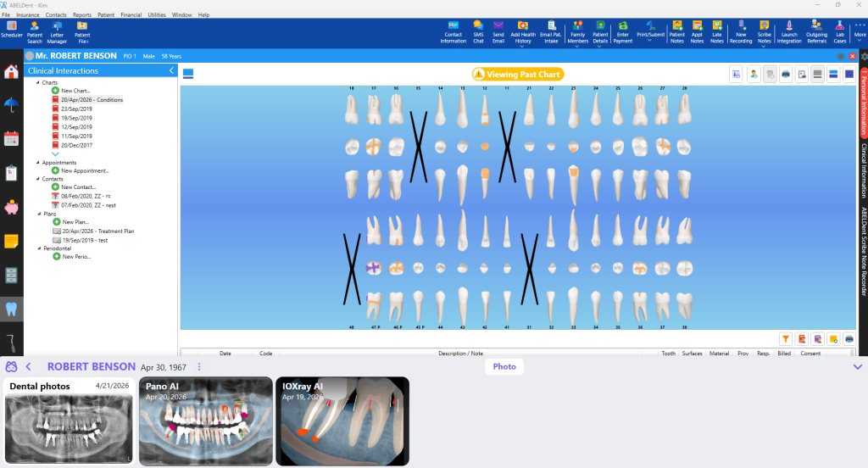
Task: Open the IOXray AI thumbnail
Action: pyautogui.click(x=342, y=421)
